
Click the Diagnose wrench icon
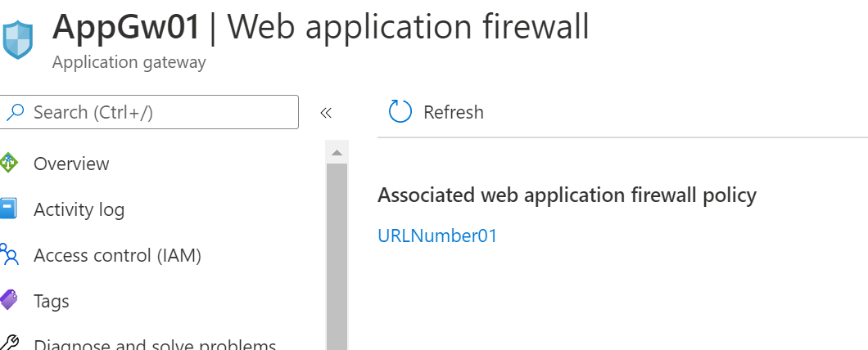[x=8, y=343]
